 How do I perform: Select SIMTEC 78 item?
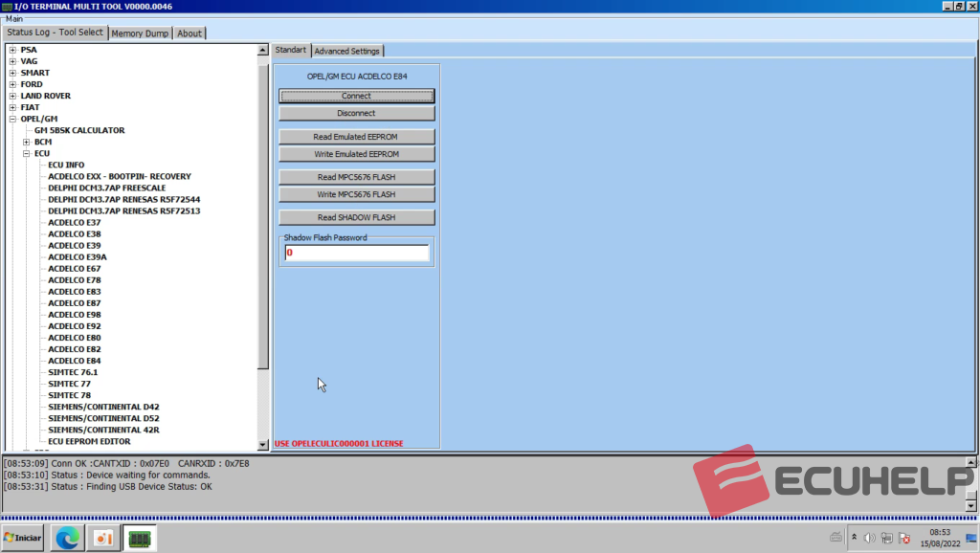pos(69,395)
